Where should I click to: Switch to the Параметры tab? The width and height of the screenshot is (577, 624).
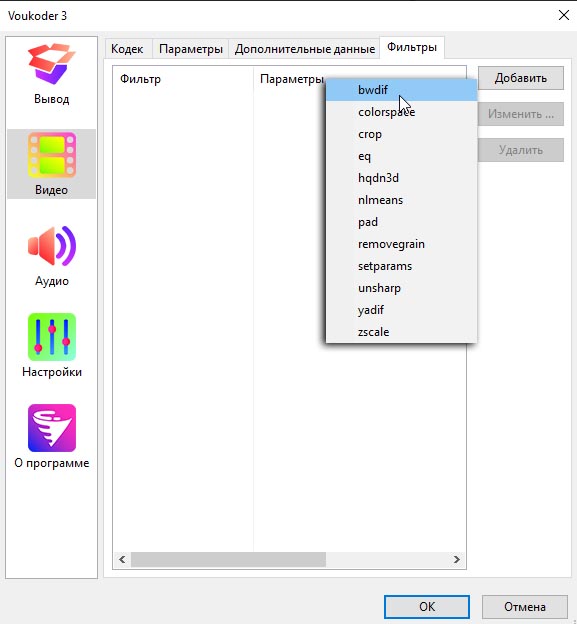(191, 49)
